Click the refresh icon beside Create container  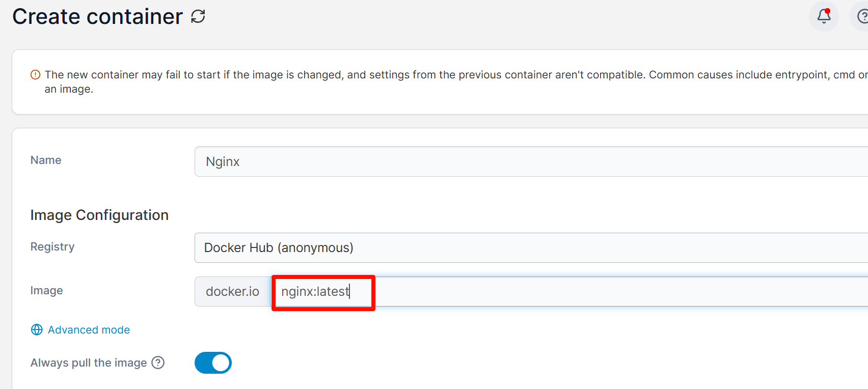pyautogui.click(x=198, y=17)
